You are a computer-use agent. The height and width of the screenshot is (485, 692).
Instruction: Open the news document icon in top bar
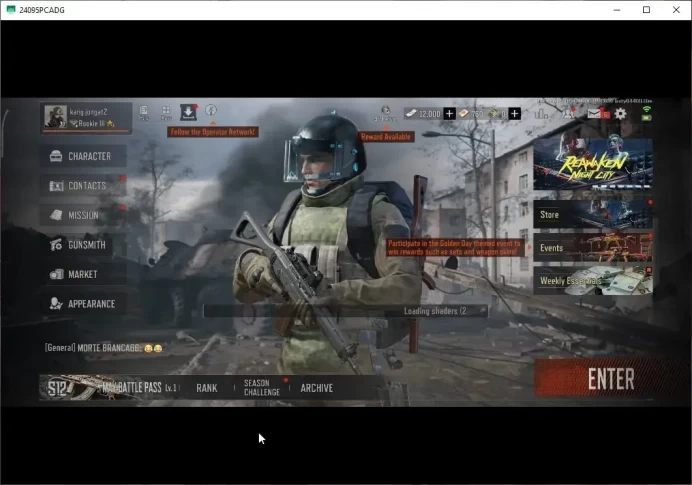coord(144,112)
